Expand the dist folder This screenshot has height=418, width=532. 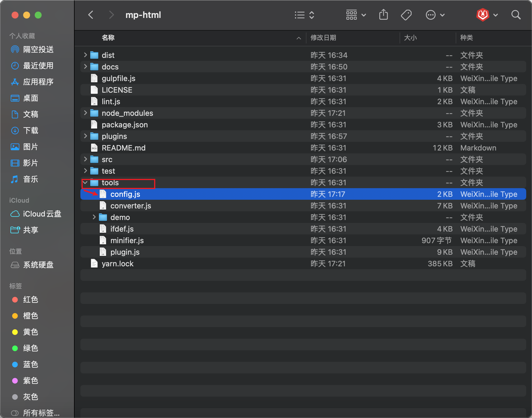[x=85, y=55]
